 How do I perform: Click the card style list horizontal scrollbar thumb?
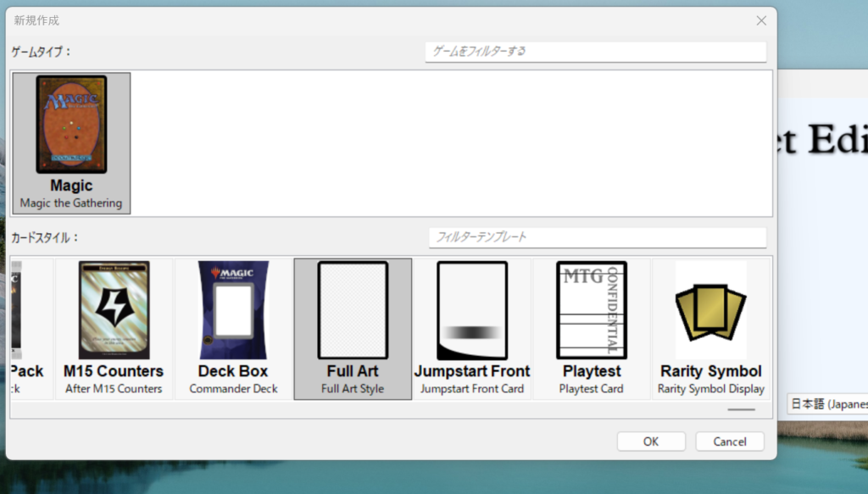click(741, 409)
